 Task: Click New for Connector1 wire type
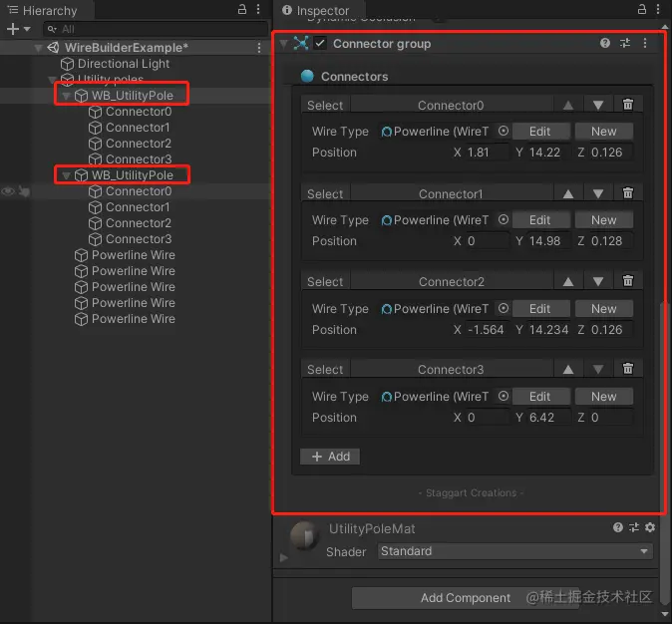[604, 220]
